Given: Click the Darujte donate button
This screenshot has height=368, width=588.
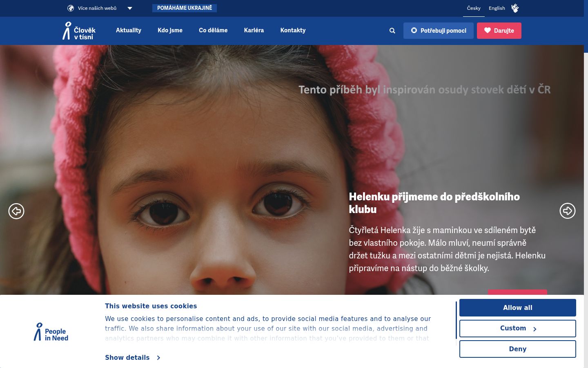Looking at the screenshot, I should click(x=499, y=31).
